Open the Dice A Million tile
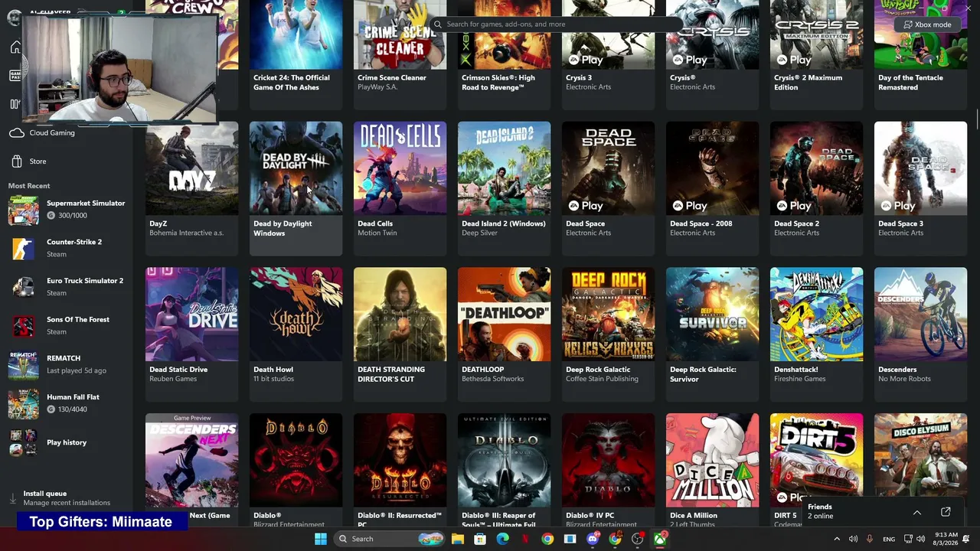This screenshot has width=980, height=551. pos(712,470)
